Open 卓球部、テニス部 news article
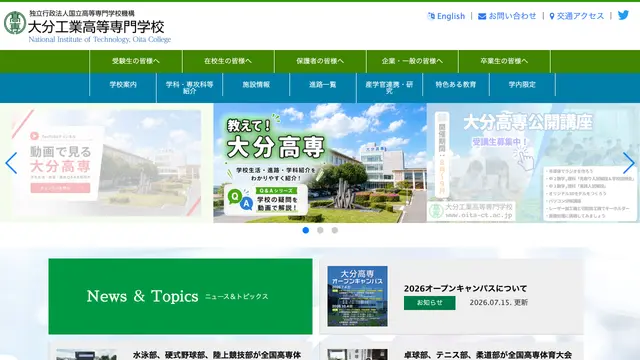Image resolution: width=640 pixels, height=360 pixels. pos(488,355)
